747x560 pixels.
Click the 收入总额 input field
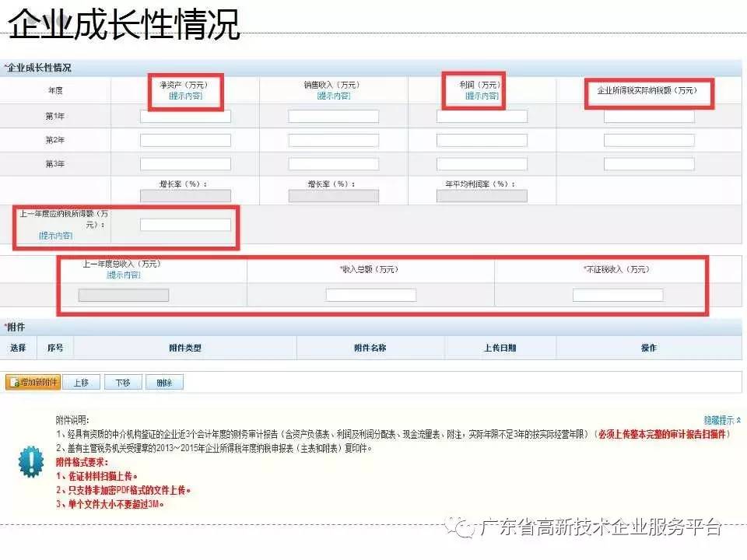(370, 296)
